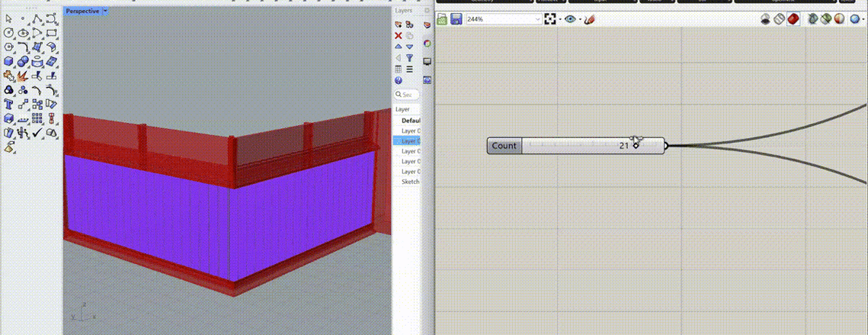The height and width of the screenshot is (335, 868).
Task: Open the Zoom extents dropdown arrow
Action: [559, 19]
